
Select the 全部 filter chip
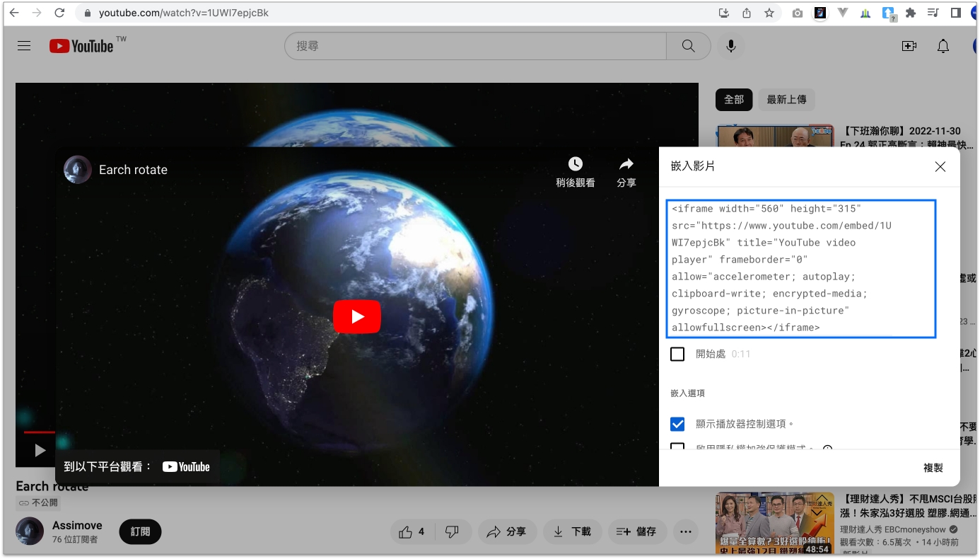point(733,100)
